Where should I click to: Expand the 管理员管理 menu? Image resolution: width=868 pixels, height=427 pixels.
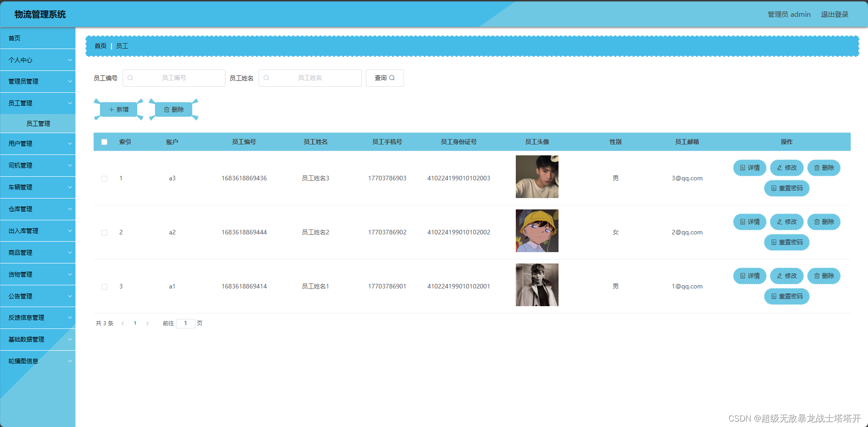pos(38,81)
